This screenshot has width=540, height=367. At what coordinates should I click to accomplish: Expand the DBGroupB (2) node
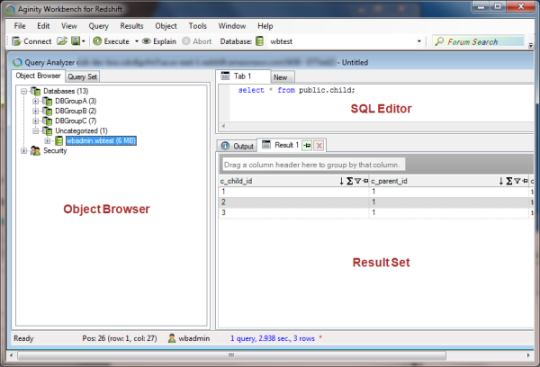point(35,111)
